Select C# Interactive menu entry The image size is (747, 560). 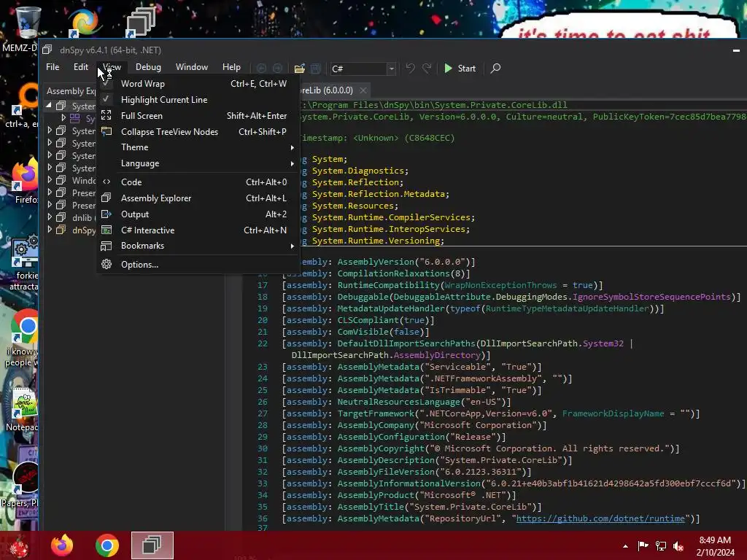(198, 230)
